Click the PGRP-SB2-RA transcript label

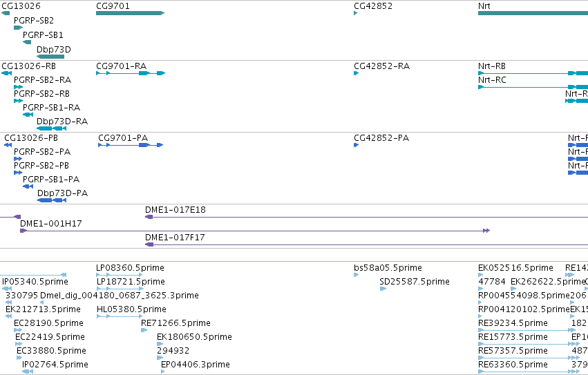point(42,80)
